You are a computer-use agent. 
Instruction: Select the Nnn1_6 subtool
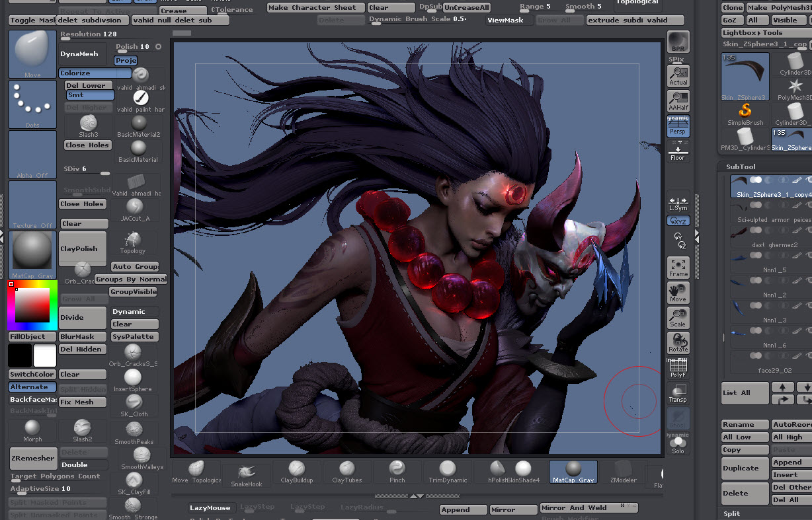coord(771,337)
